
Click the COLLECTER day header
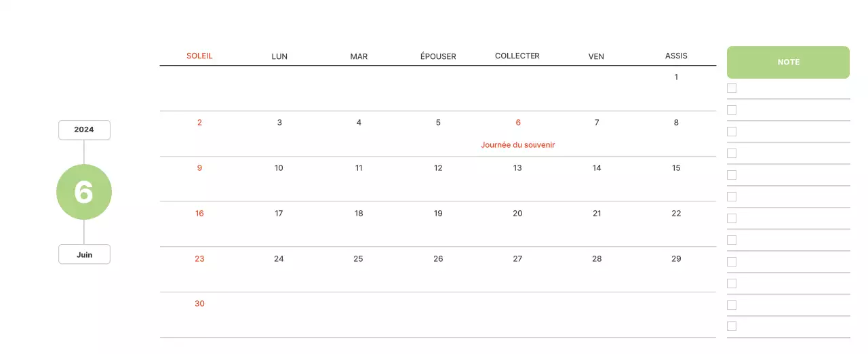click(517, 56)
